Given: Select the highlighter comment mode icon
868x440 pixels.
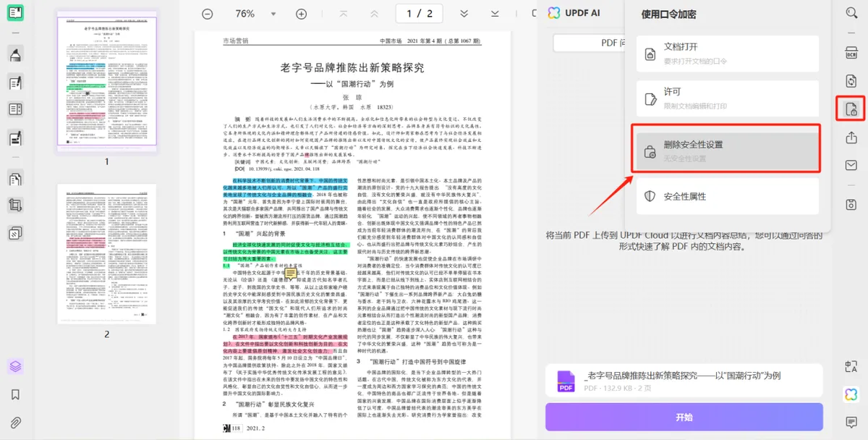Looking at the screenshot, I should point(15,54).
